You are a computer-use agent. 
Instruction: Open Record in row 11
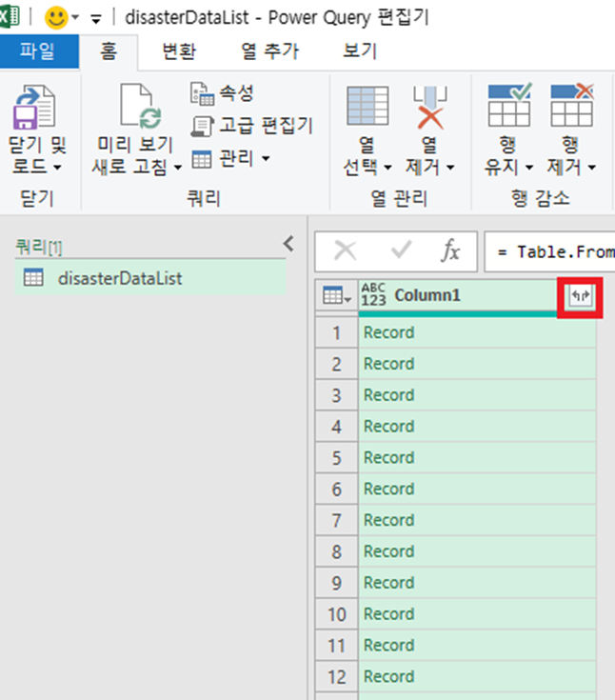coord(388,645)
